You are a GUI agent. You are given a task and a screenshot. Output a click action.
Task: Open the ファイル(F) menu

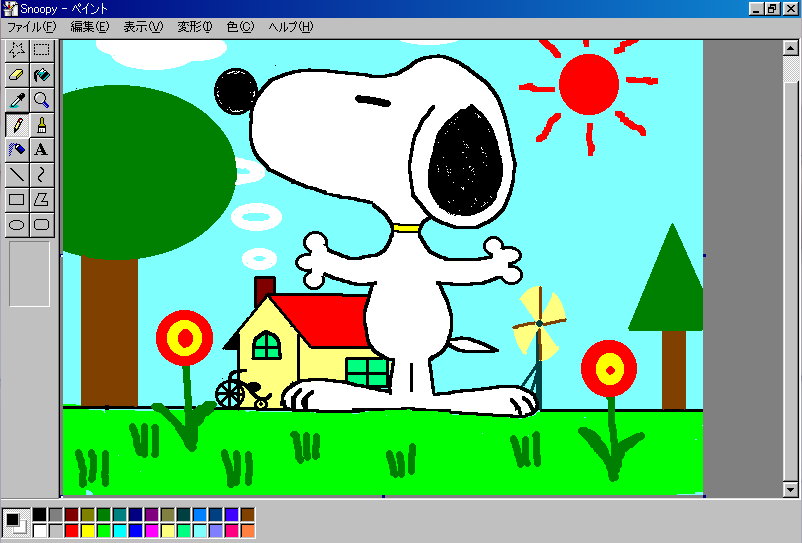[31, 27]
